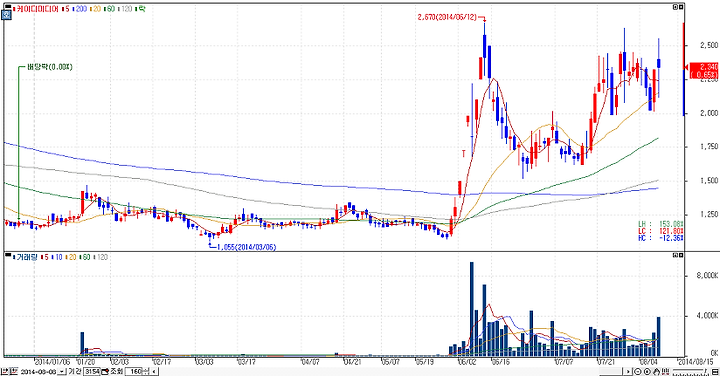This screenshot has height=376, width=720.
Task: Click the price pane maximize icon at top-right
Action: 681,7
